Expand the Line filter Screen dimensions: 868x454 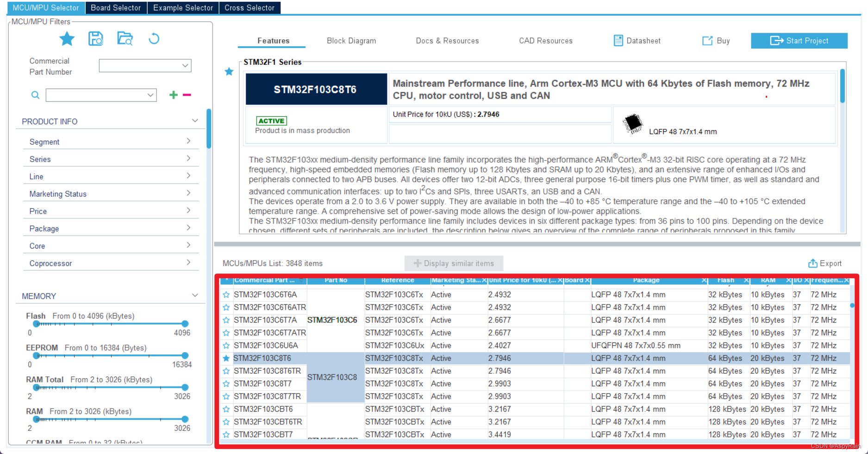point(188,176)
